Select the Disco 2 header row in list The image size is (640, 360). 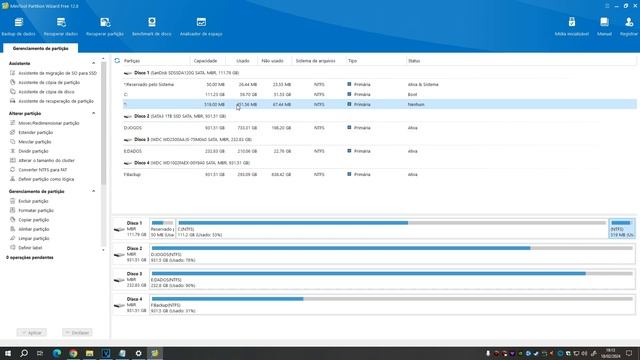[x=379, y=116]
